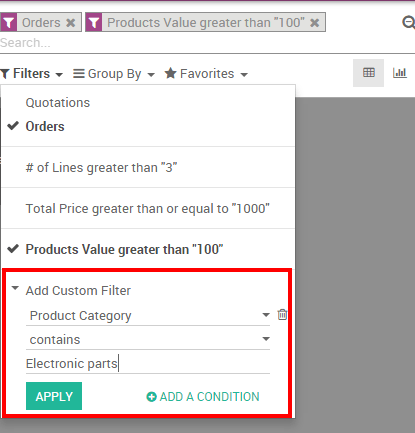Open the contains operator dropdown

148,340
